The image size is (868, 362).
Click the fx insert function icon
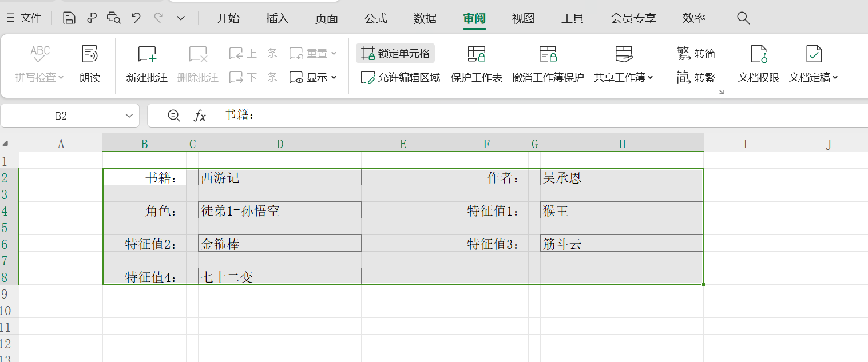[200, 116]
